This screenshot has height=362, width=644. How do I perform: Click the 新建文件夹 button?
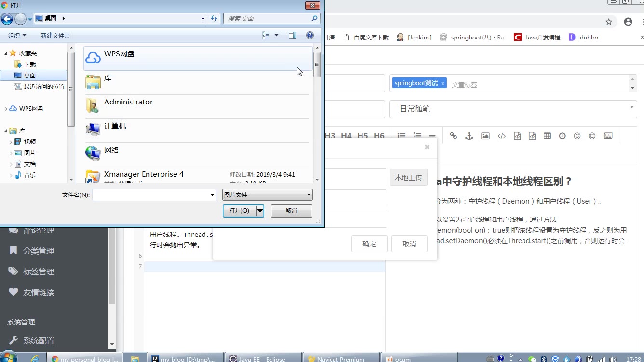click(x=55, y=35)
